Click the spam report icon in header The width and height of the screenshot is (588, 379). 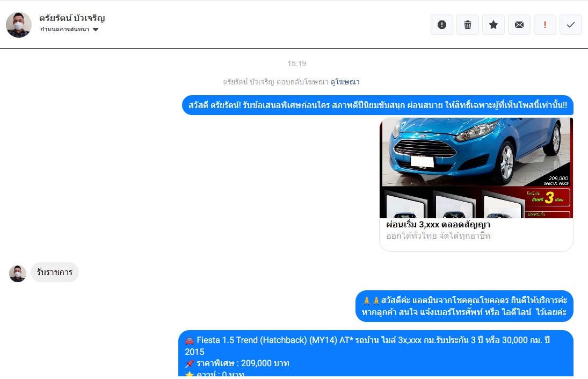point(442,25)
